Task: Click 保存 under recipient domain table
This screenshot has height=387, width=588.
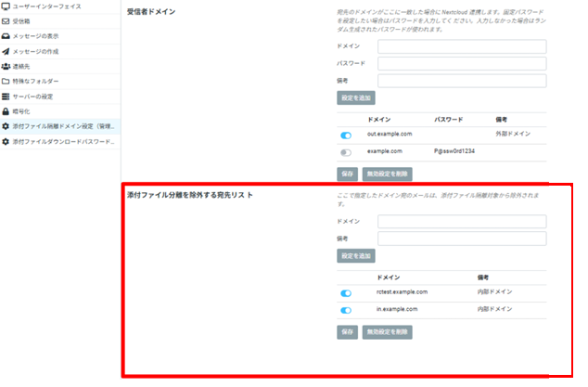Action: (x=347, y=174)
